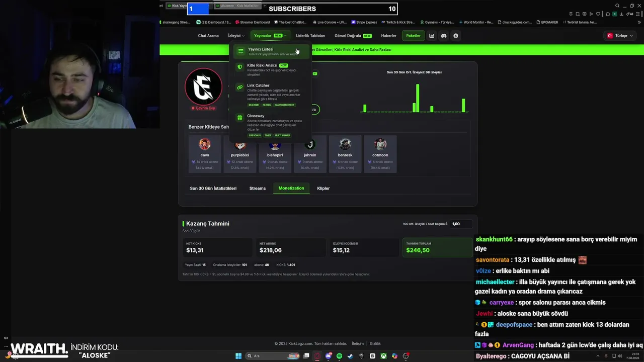This screenshot has width=644, height=362.
Task: Expand the İzleyici navigation dropdown
Action: tap(236, 36)
